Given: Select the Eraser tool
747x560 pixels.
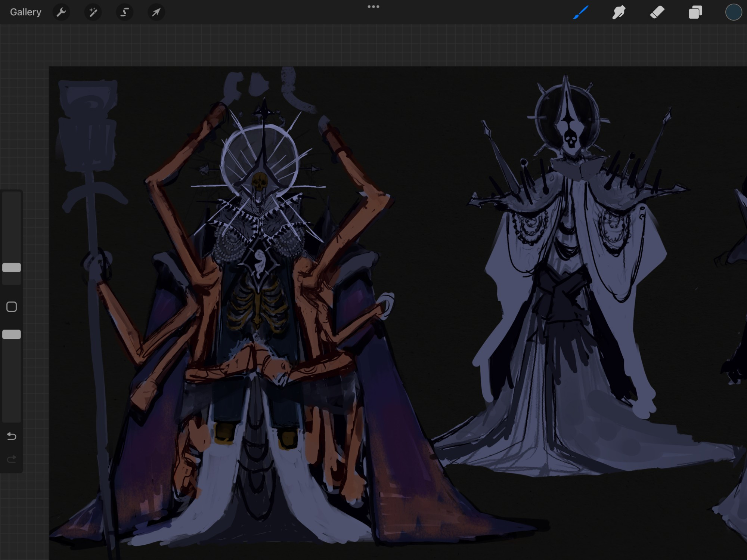Looking at the screenshot, I should (x=657, y=12).
